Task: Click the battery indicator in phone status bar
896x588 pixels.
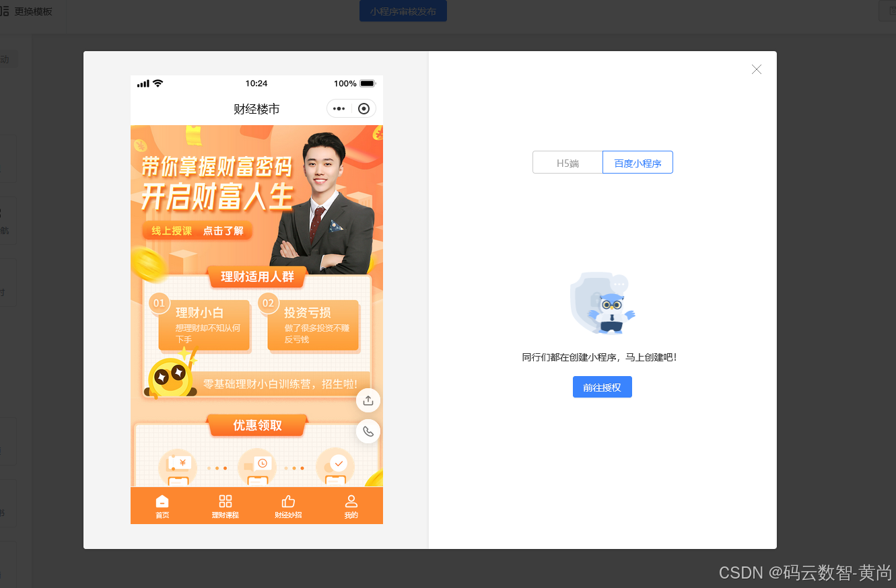Action: coord(368,83)
